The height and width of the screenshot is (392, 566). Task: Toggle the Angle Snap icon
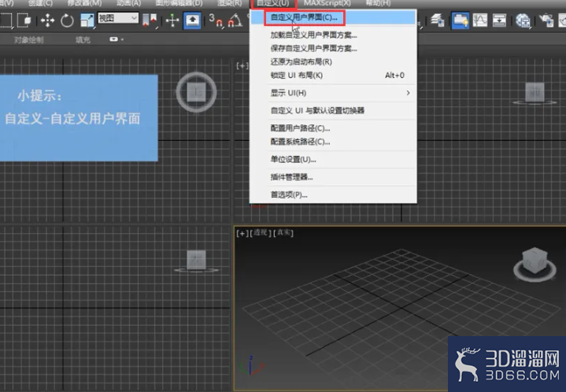coord(235,20)
